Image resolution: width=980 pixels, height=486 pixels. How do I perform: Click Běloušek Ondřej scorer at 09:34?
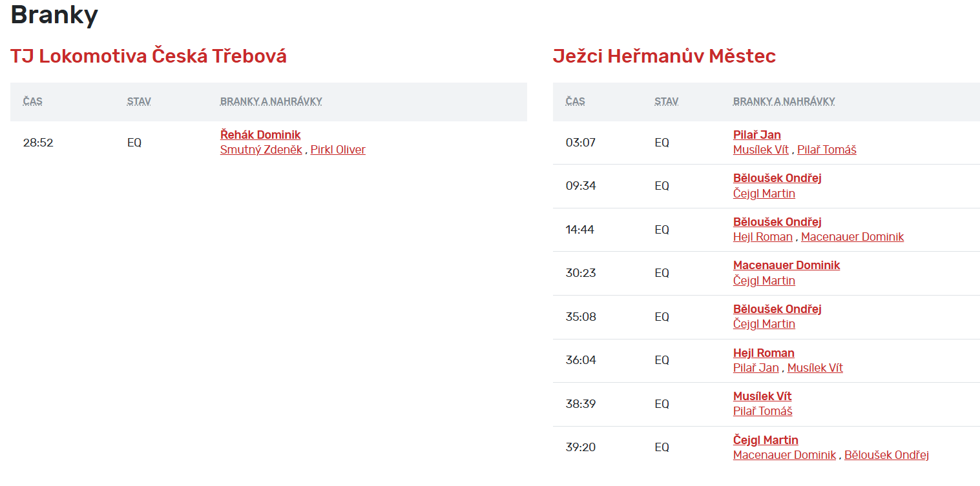click(777, 178)
